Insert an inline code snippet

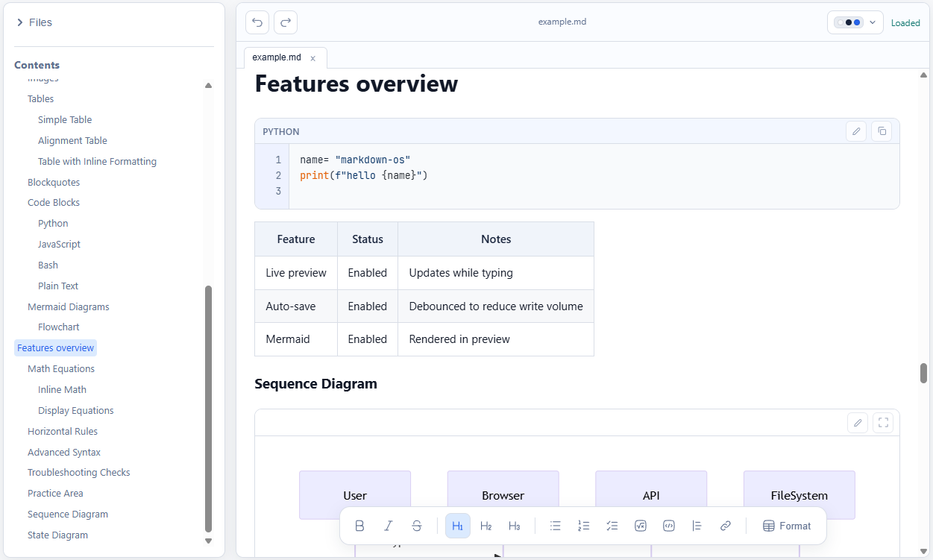[668, 526]
